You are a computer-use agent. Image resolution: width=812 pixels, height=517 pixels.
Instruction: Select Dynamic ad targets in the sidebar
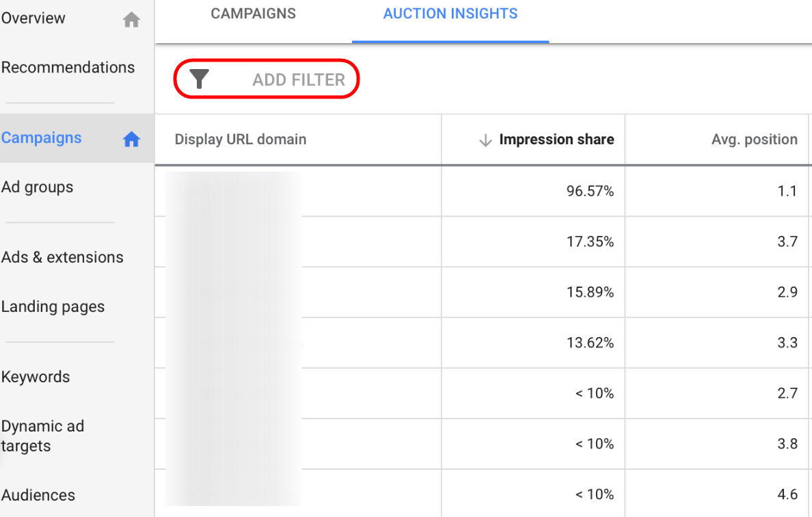[x=42, y=436]
